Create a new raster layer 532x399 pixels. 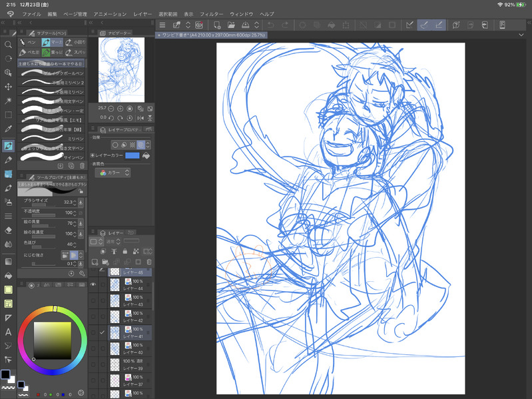tap(95, 262)
